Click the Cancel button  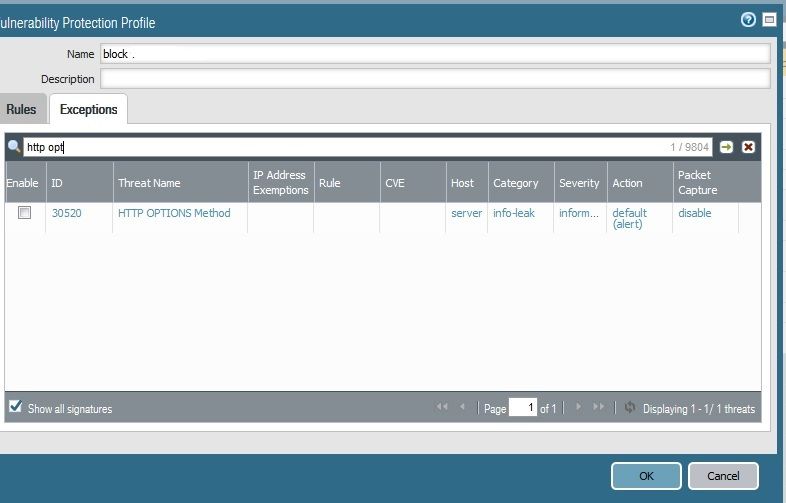(723, 476)
